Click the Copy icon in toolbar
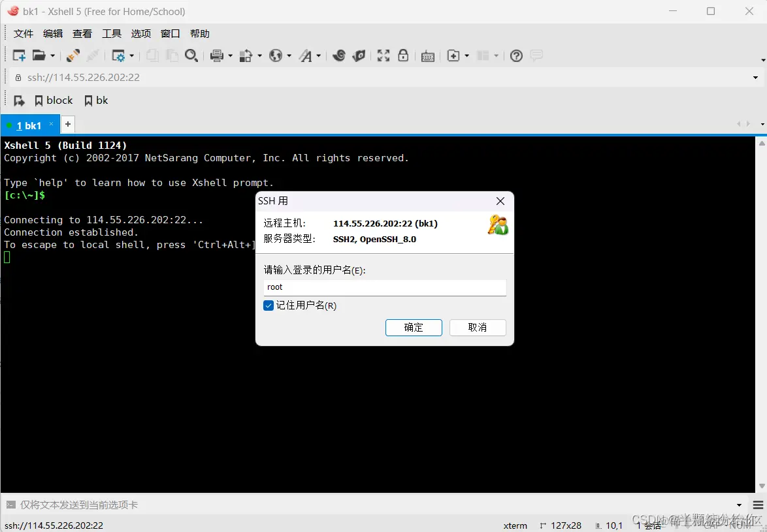The width and height of the screenshot is (767, 532). pyautogui.click(x=152, y=55)
